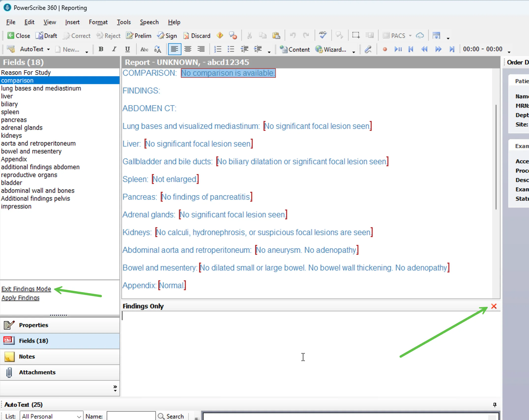Enable center paragraph alignment
This screenshot has height=420, width=529.
(x=188, y=49)
